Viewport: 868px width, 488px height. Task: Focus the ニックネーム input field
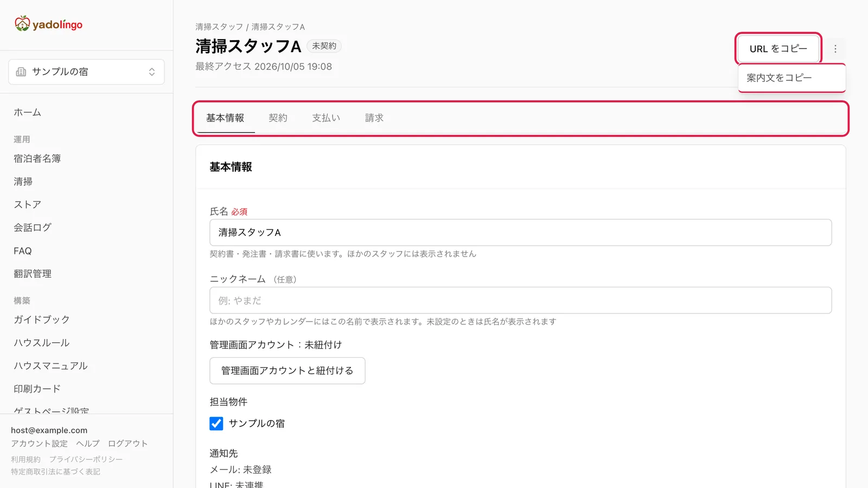521,300
